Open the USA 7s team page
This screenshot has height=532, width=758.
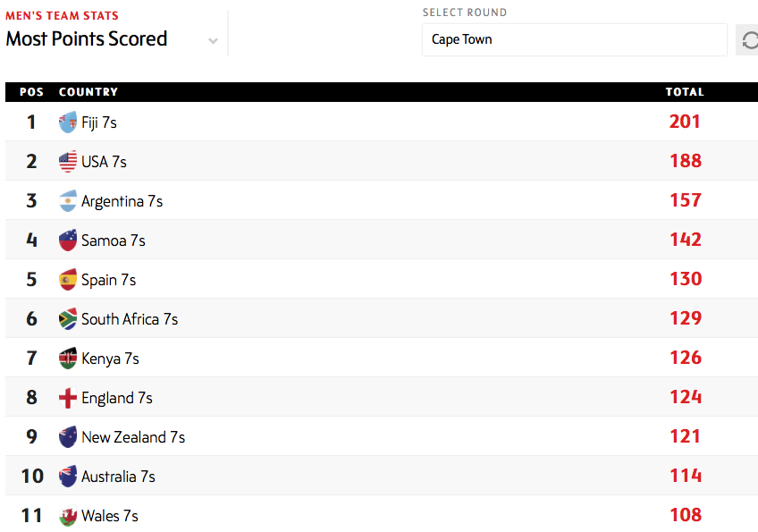[x=104, y=162]
